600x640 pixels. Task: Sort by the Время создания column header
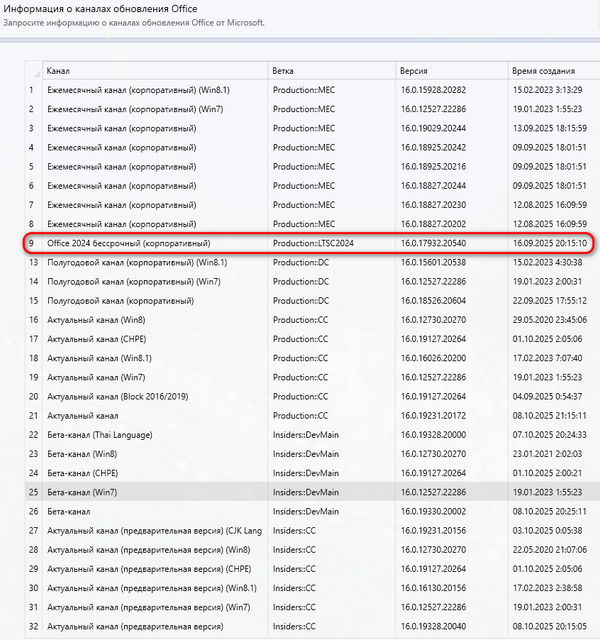[554, 71]
